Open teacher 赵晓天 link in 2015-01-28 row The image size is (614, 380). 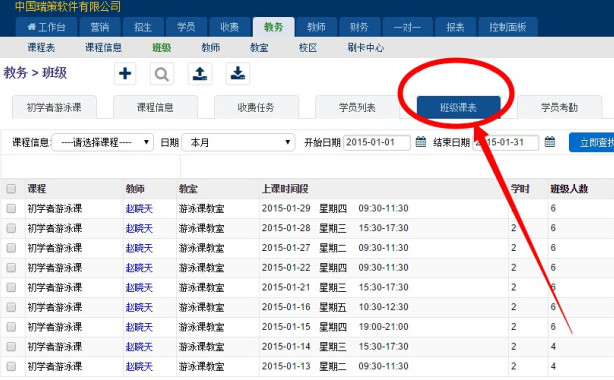point(139,228)
